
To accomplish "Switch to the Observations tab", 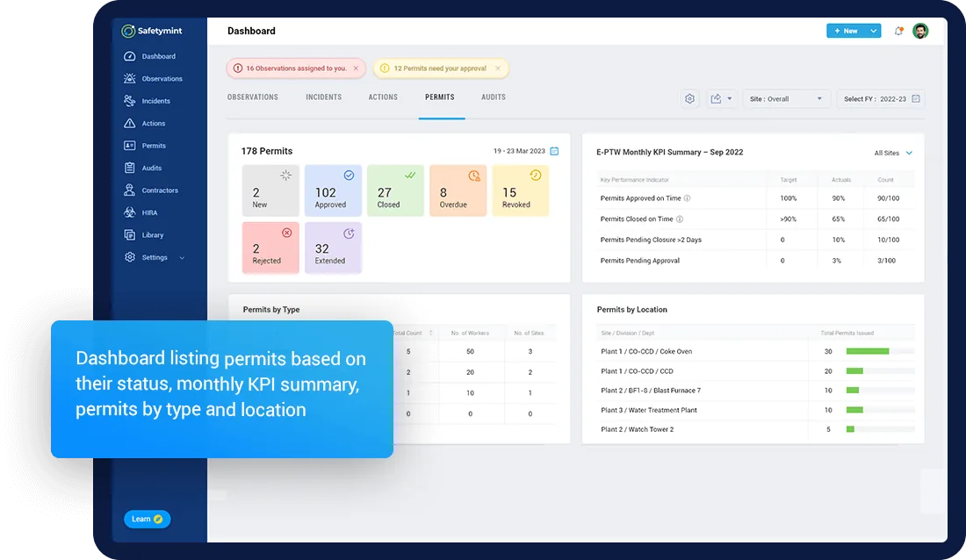I will tap(253, 97).
